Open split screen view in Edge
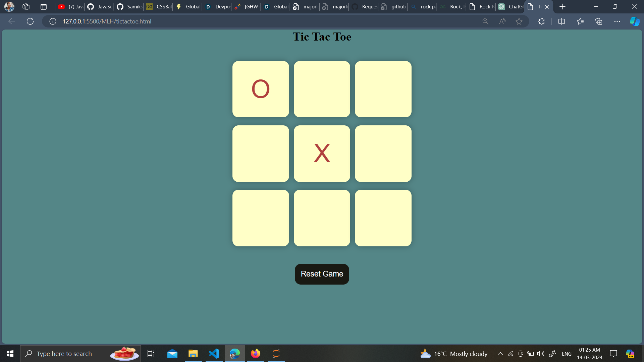This screenshot has width=644, height=362. [562, 21]
